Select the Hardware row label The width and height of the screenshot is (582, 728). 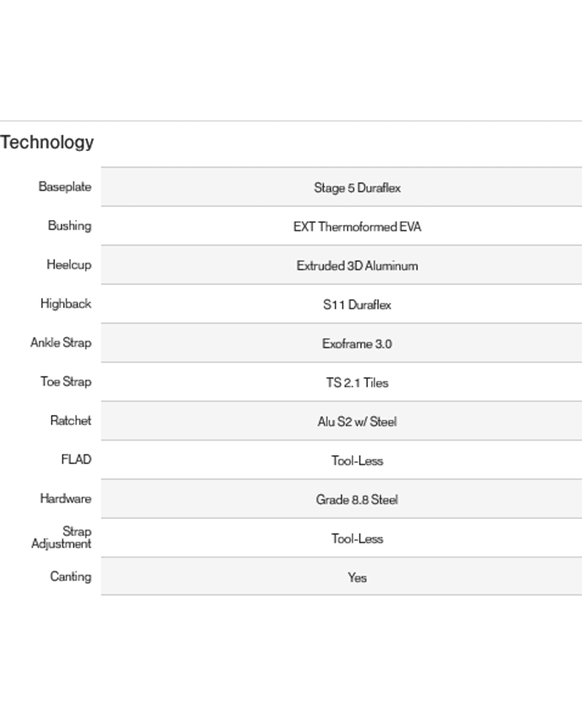66,498
